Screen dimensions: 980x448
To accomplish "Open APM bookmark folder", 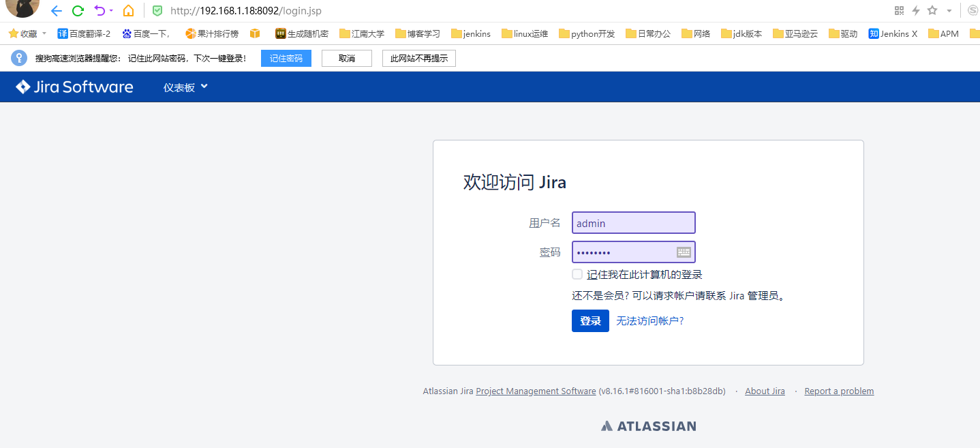I will coord(943,33).
